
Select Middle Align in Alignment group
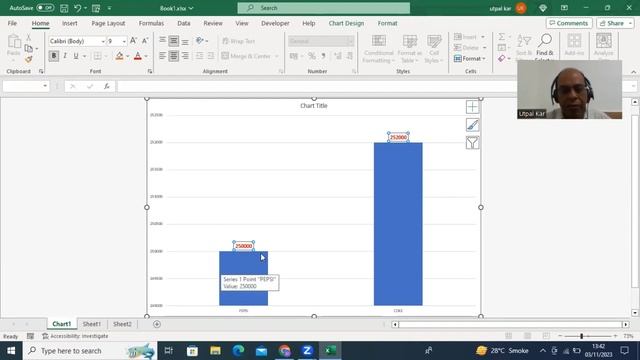173,41
